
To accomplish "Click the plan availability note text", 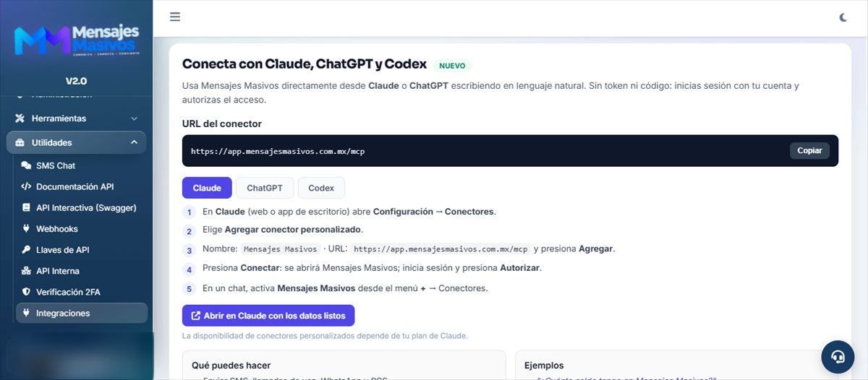I will (325, 336).
